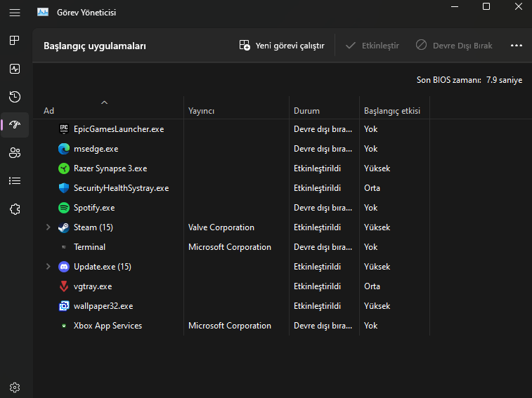Open Task Manager settings gear

[x=14, y=387]
